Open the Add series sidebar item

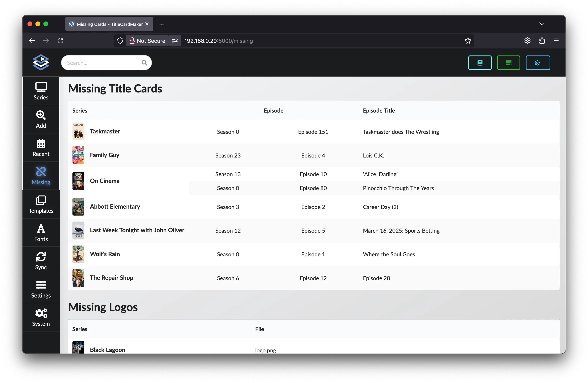click(x=41, y=120)
